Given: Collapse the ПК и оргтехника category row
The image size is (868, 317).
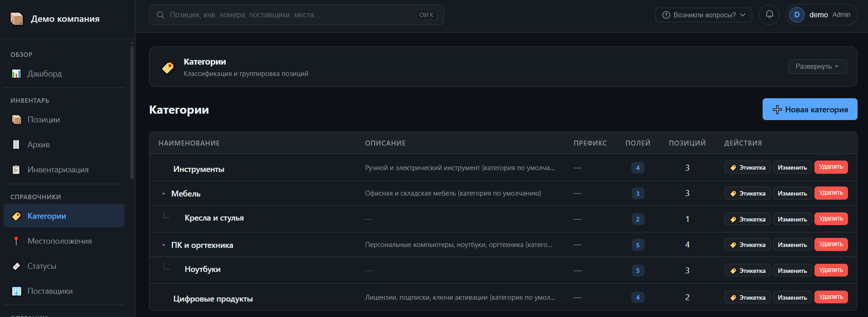Looking at the screenshot, I should [164, 245].
